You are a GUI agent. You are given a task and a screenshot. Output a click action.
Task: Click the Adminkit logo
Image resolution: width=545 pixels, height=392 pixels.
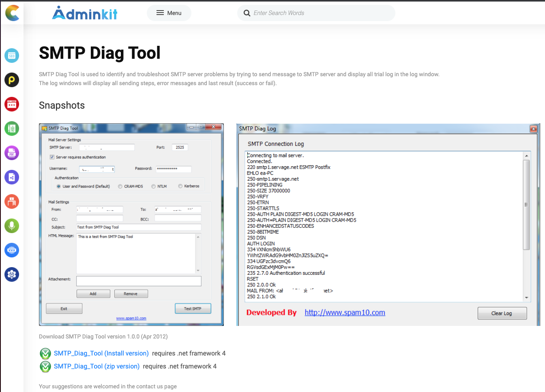[85, 13]
